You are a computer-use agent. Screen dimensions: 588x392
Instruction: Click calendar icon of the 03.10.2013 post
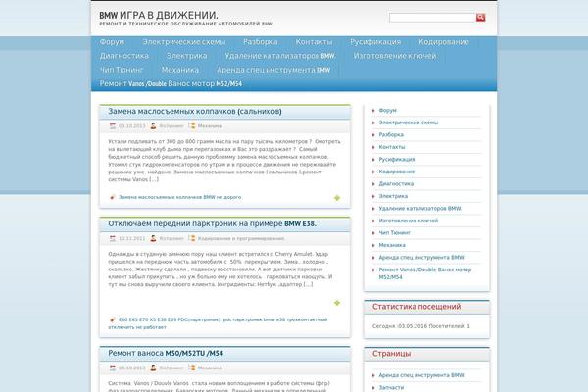click(x=113, y=126)
